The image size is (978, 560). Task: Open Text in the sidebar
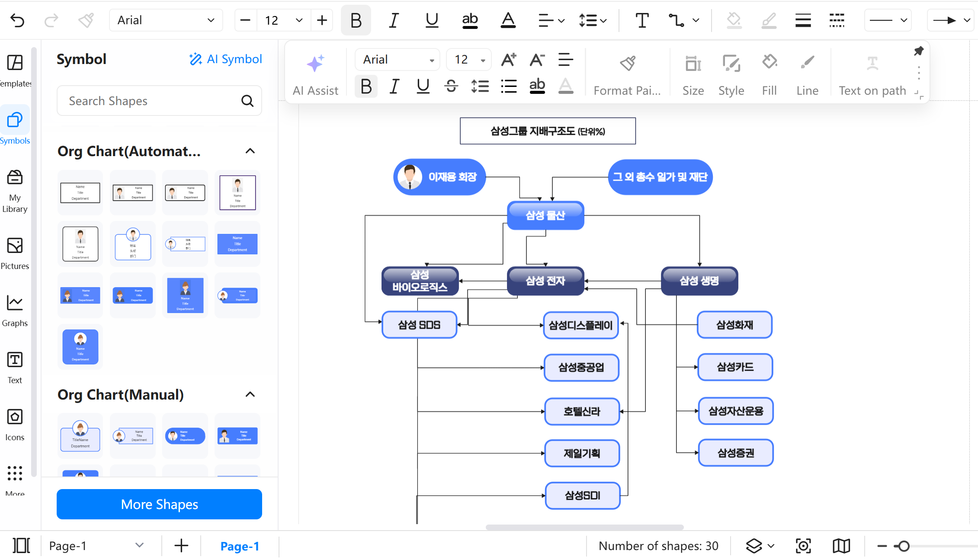point(15,368)
